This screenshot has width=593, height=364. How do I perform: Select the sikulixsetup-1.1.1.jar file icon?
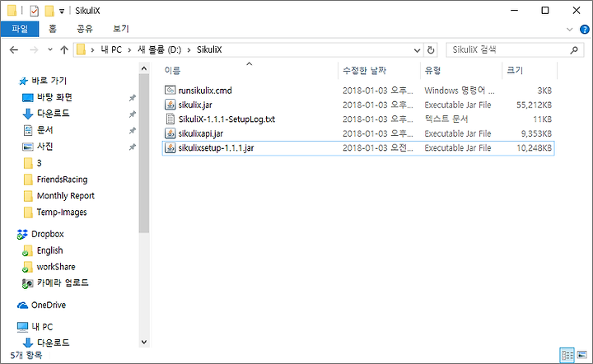pyautogui.click(x=170, y=147)
